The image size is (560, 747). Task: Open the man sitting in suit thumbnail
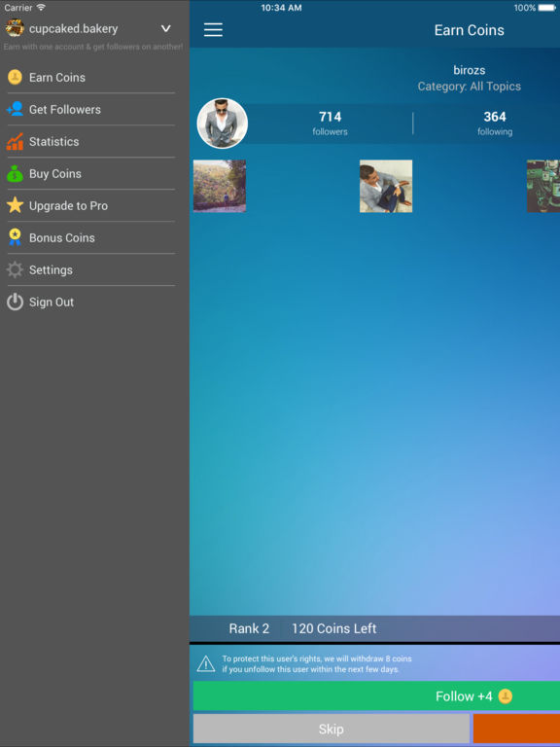386,186
